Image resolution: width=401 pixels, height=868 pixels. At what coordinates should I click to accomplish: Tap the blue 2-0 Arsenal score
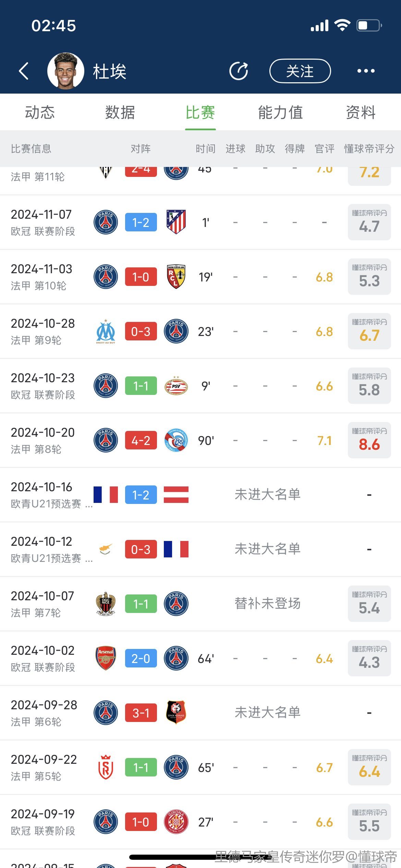point(141,658)
